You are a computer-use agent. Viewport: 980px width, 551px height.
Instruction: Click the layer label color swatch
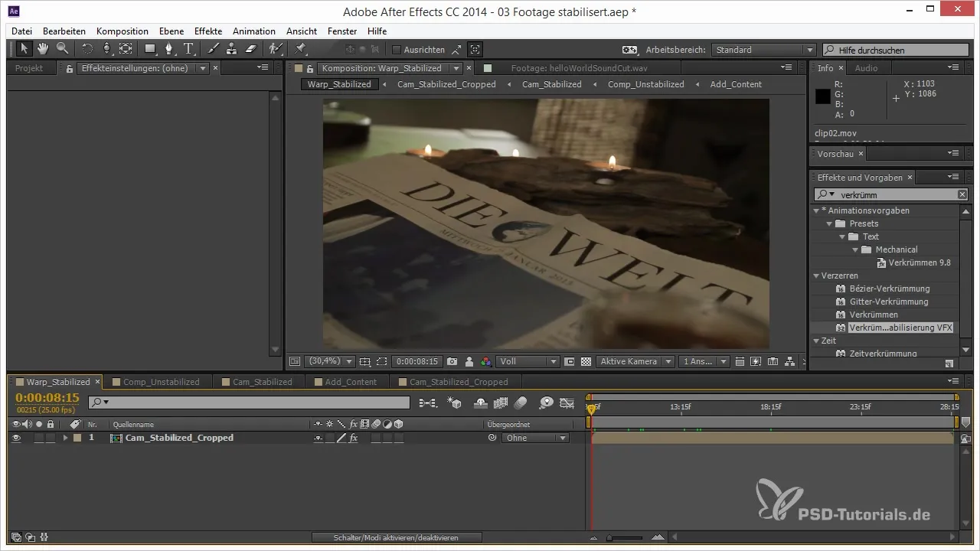click(x=77, y=438)
